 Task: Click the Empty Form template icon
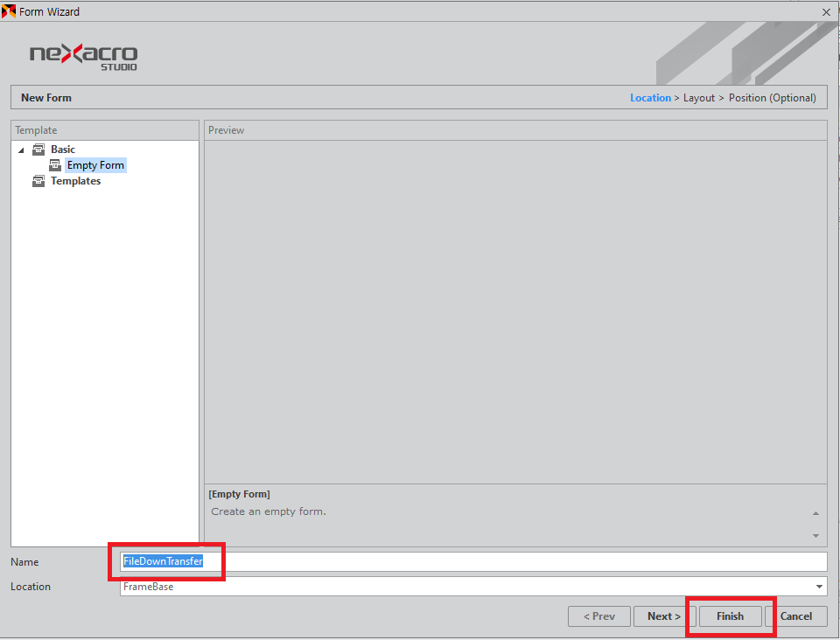click(x=55, y=165)
